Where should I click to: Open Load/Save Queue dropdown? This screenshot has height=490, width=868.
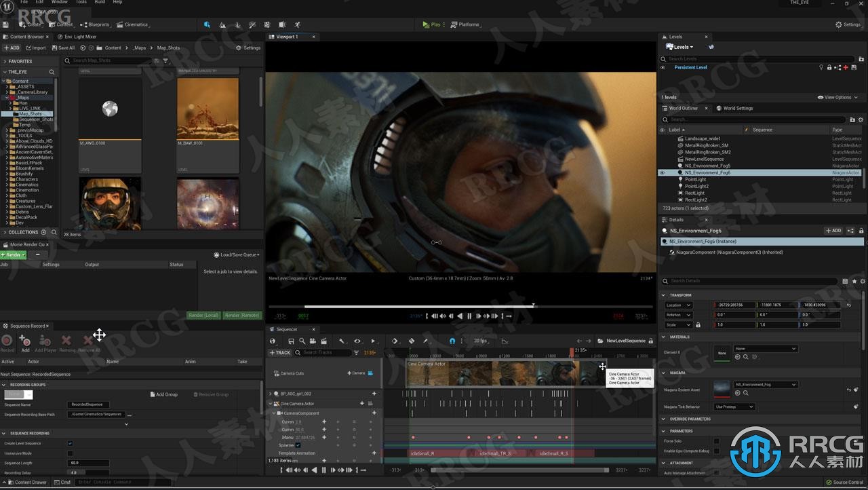tap(237, 255)
